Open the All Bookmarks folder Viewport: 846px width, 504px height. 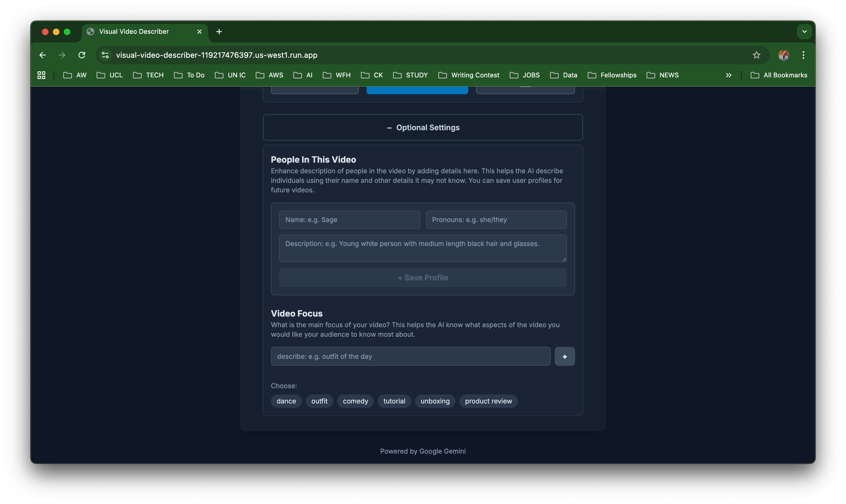[x=779, y=75]
